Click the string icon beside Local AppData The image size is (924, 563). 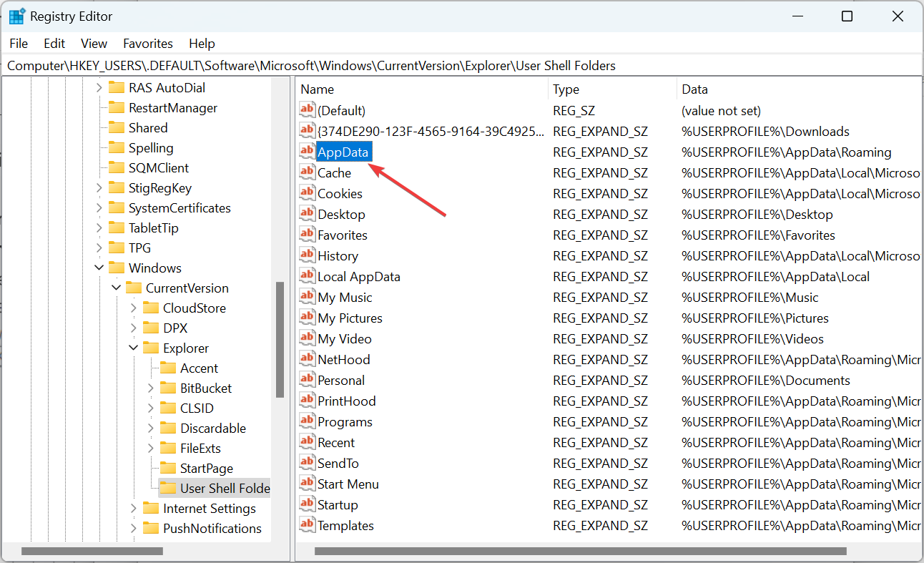[x=307, y=276]
